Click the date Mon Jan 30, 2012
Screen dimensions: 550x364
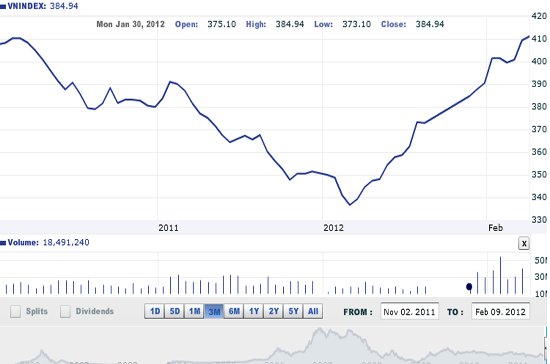[130, 24]
